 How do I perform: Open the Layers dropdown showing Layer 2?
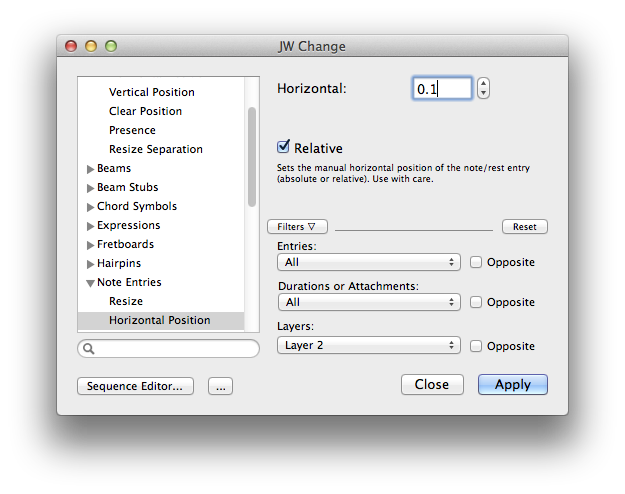(x=367, y=346)
